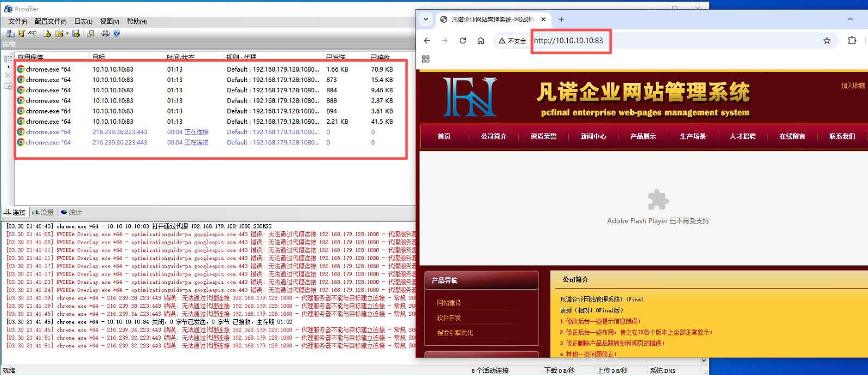Reload the page in Chrome

[462, 41]
